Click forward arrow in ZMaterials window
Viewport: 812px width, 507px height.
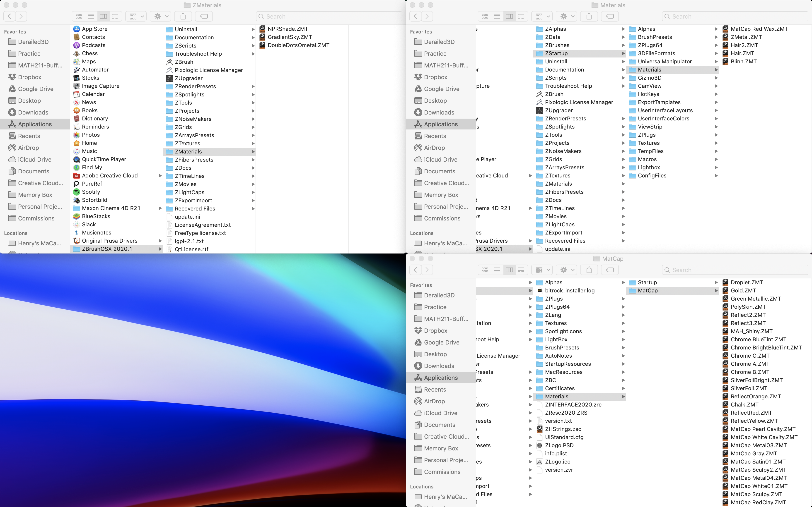[x=21, y=16]
